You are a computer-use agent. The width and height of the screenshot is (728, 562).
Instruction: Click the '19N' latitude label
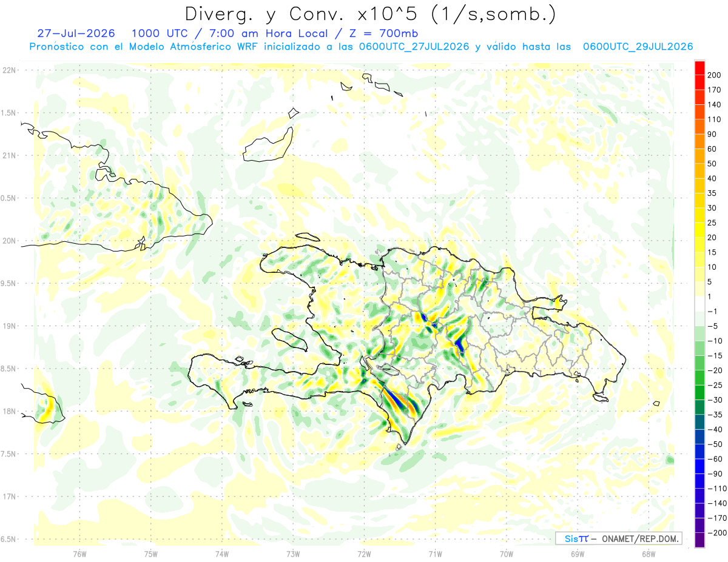tap(9, 326)
